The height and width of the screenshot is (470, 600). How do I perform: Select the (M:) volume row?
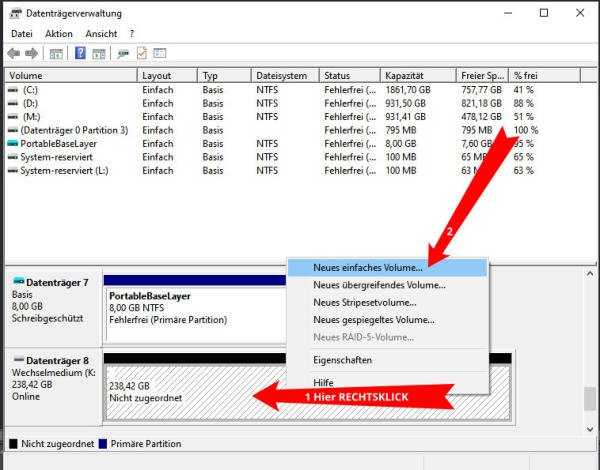click(293, 117)
